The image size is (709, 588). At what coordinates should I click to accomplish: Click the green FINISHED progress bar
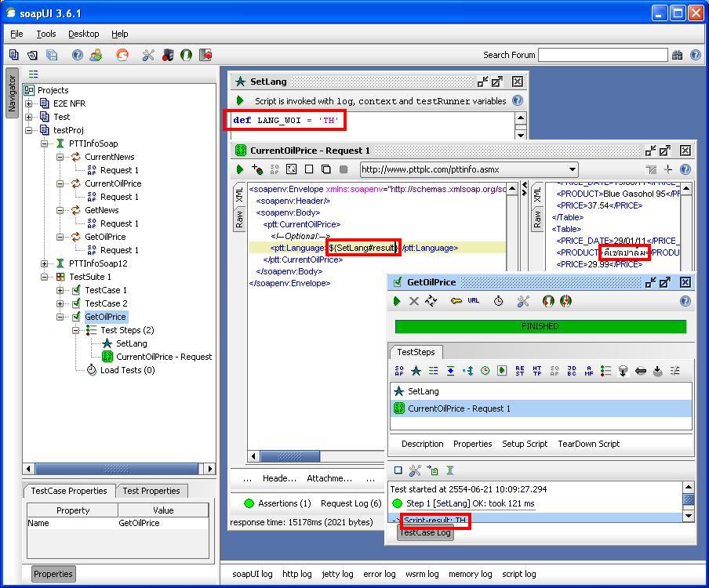(540, 327)
